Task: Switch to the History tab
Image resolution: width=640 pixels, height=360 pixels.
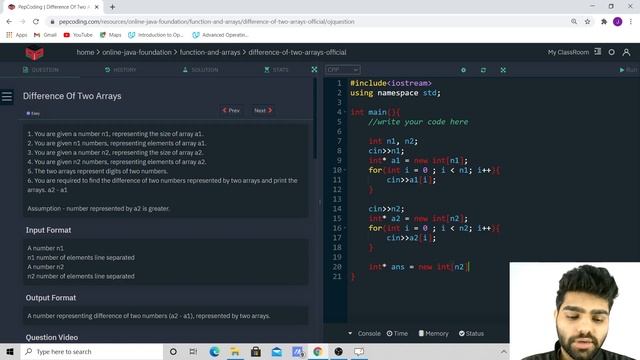Action: (x=120, y=70)
